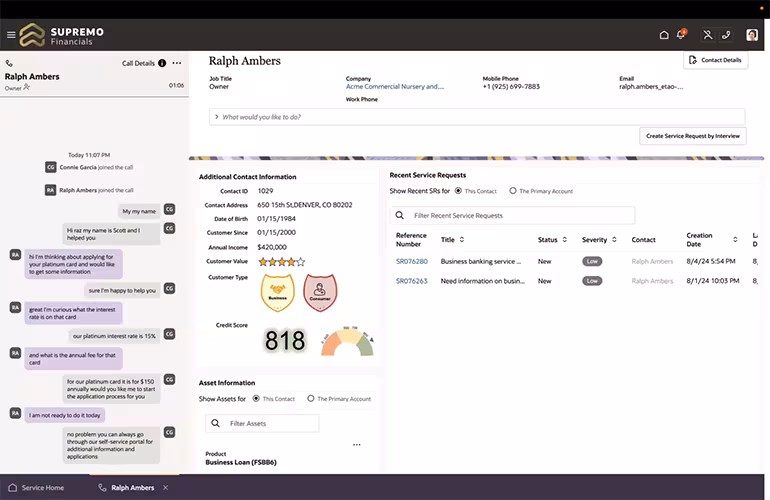The width and height of the screenshot is (770, 500).
Task: Open the notifications bell
Action: 681,34
